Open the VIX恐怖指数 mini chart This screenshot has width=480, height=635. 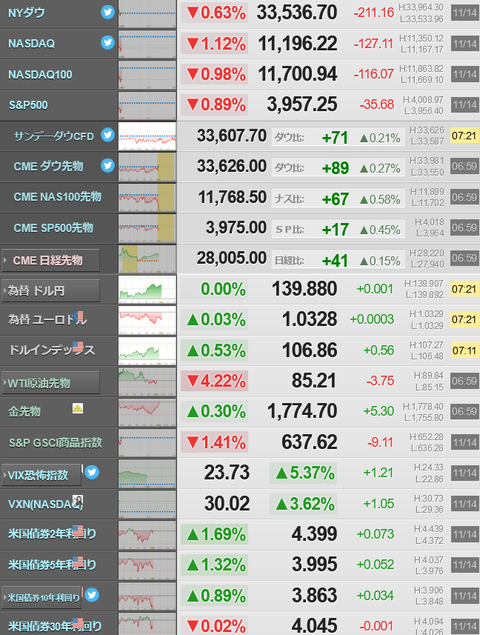click(147, 473)
